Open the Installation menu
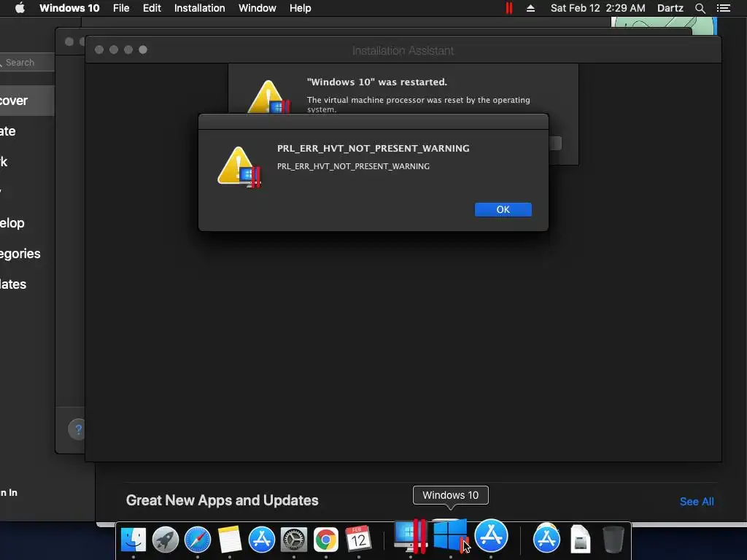The image size is (747, 560). click(200, 8)
